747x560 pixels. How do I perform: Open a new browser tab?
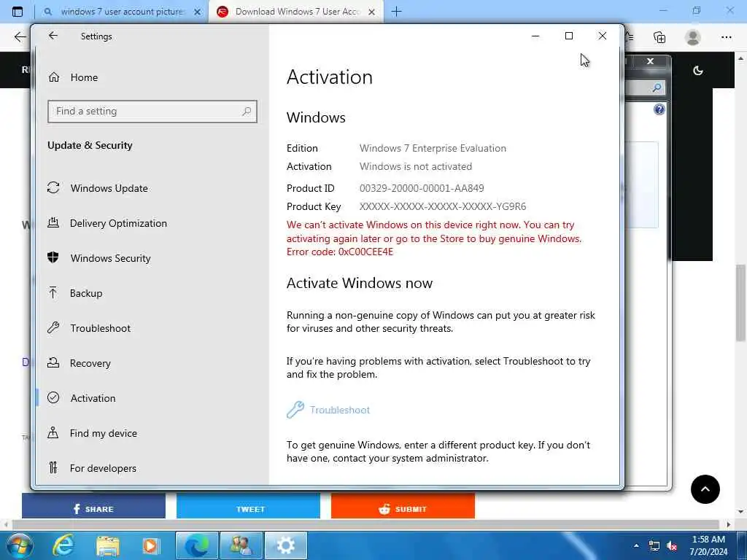pos(396,12)
